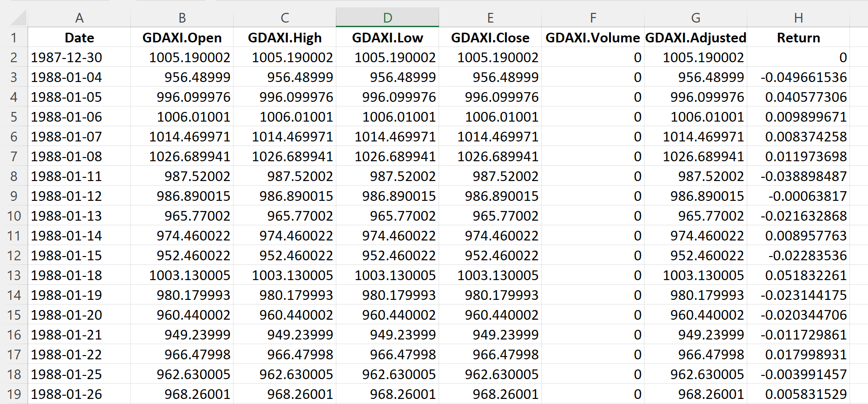The height and width of the screenshot is (404, 868).
Task: Click Open value 996.099976 in row 4
Action: point(182,97)
